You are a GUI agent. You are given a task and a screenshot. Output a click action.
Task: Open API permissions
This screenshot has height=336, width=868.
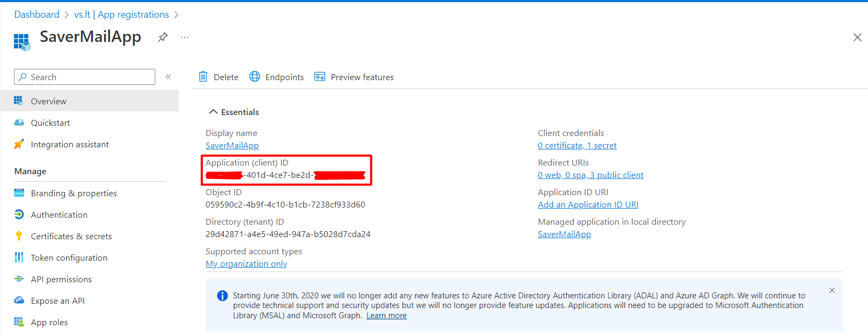coord(90,279)
